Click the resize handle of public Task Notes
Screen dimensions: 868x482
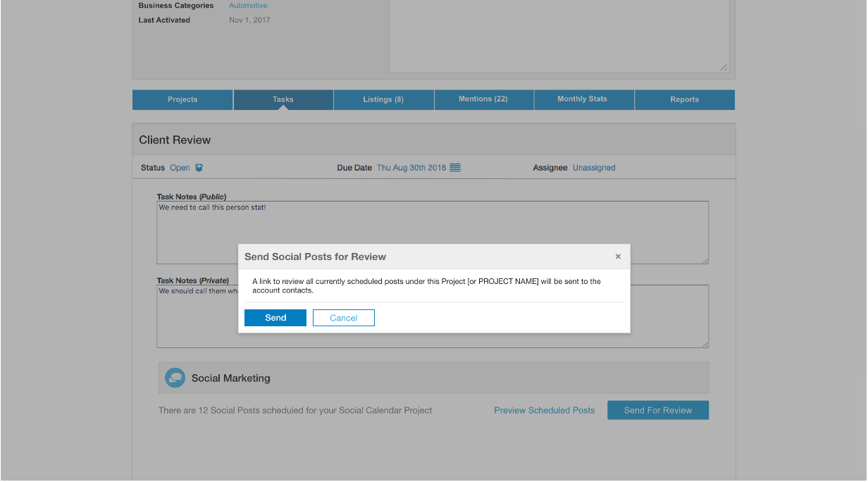point(705,260)
